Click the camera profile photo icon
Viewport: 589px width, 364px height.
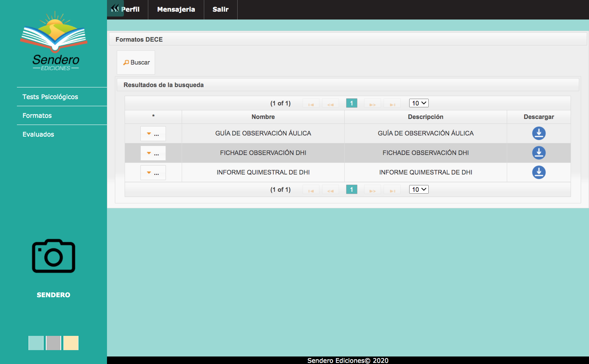(54, 256)
